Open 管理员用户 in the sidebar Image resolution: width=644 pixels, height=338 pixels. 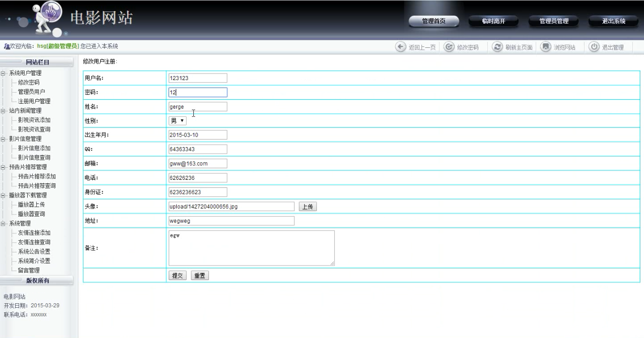pyautogui.click(x=32, y=92)
